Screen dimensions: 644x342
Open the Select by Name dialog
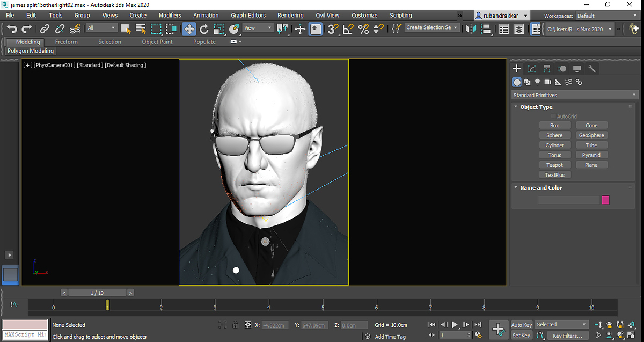(141, 28)
